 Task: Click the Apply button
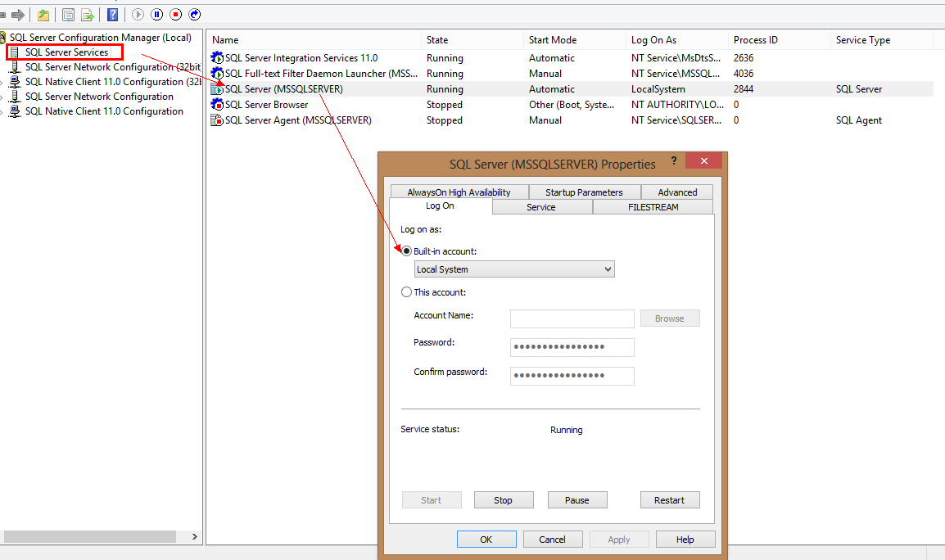click(619, 540)
